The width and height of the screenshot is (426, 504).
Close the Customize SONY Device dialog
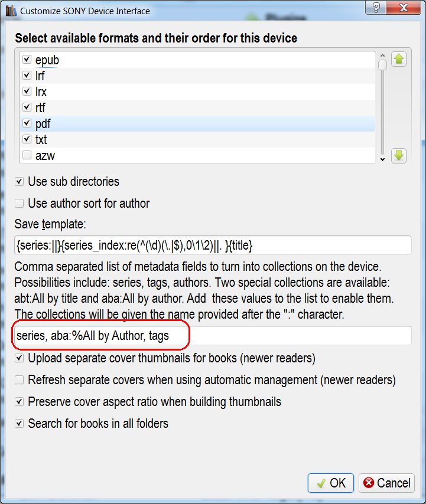pyautogui.click(x=404, y=7)
